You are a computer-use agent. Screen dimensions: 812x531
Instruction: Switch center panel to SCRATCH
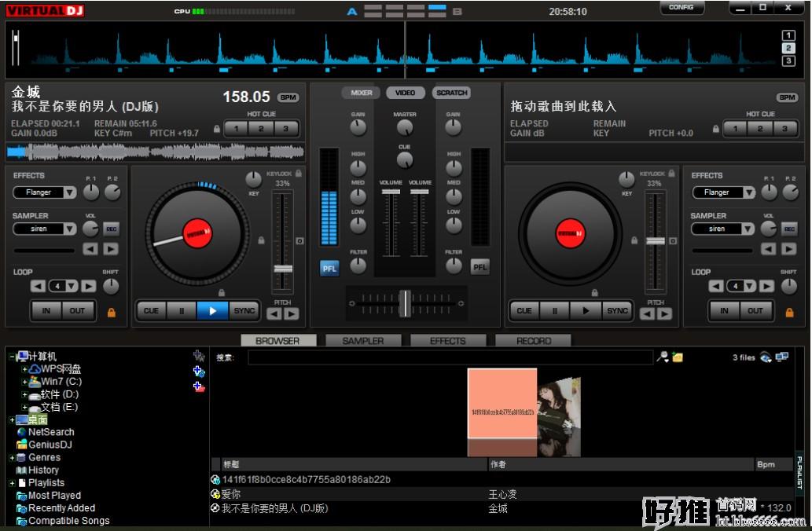[x=451, y=93]
